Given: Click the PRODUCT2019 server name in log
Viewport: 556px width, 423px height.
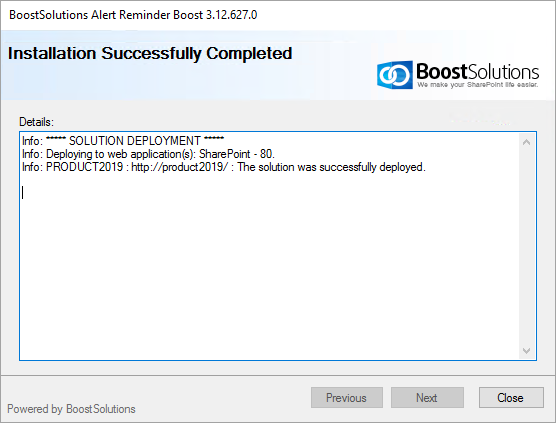Looking at the screenshot, I should point(84,167).
